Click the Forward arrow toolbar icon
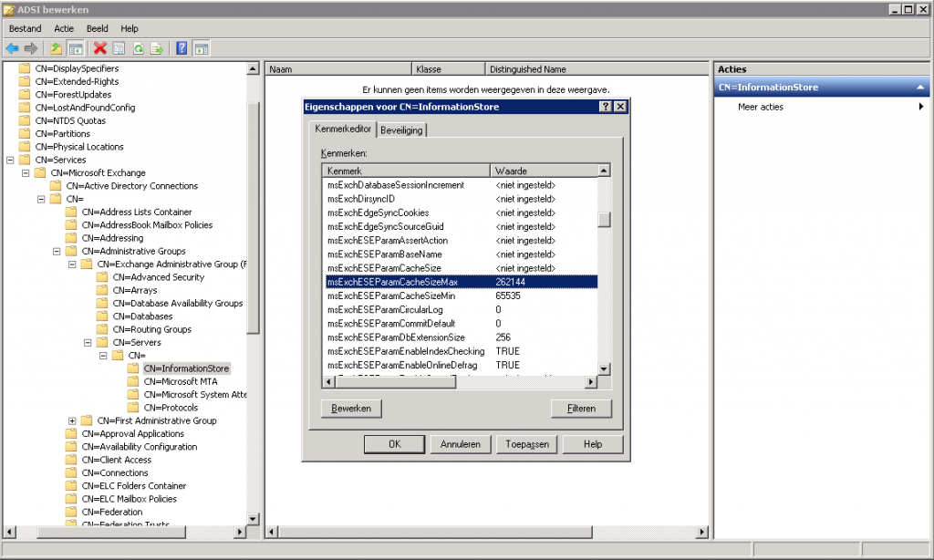This screenshot has width=934, height=560. tap(31, 48)
